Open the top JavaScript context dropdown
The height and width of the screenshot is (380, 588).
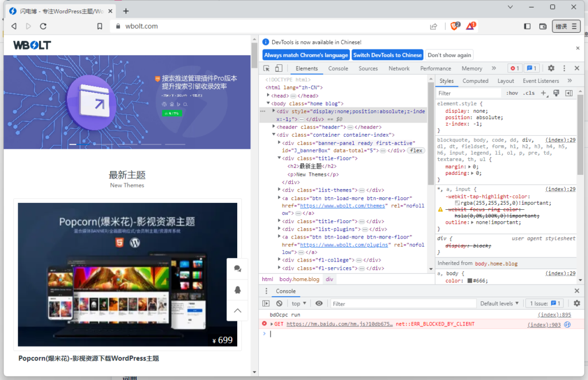(299, 304)
